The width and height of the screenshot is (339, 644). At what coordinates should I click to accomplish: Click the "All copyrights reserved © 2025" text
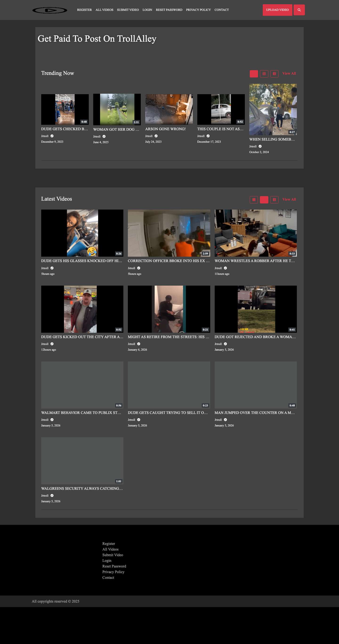coord(56,601)
